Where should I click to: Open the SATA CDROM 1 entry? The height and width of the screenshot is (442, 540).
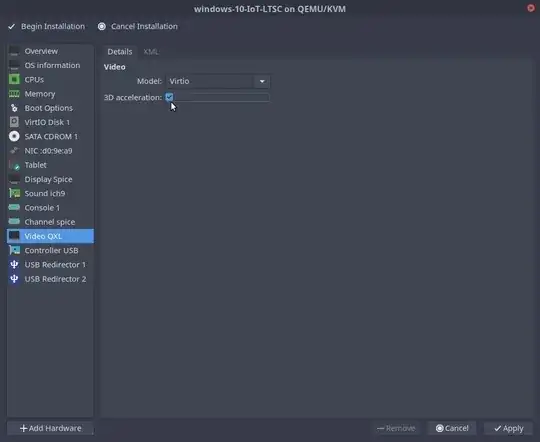point(50,136)
